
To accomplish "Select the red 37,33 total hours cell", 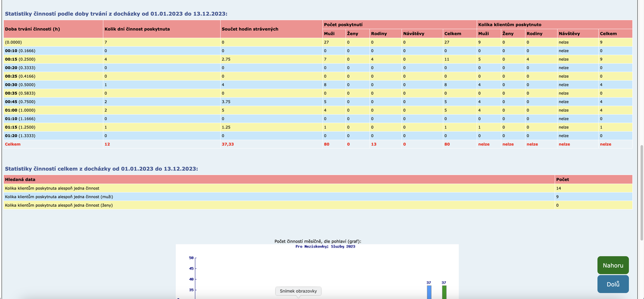I will click(228, 144).
